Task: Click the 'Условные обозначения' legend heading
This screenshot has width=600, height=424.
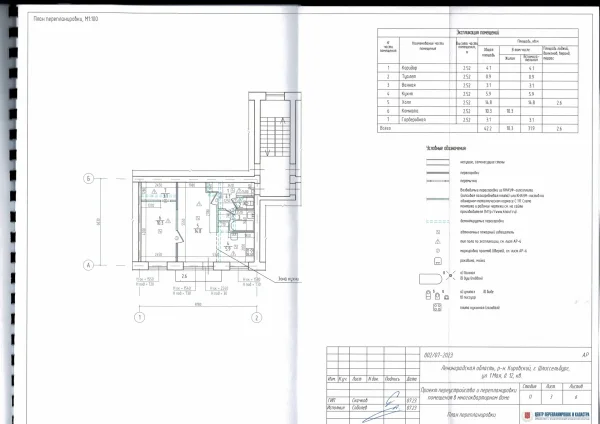Action: click(x=446, y=148)
